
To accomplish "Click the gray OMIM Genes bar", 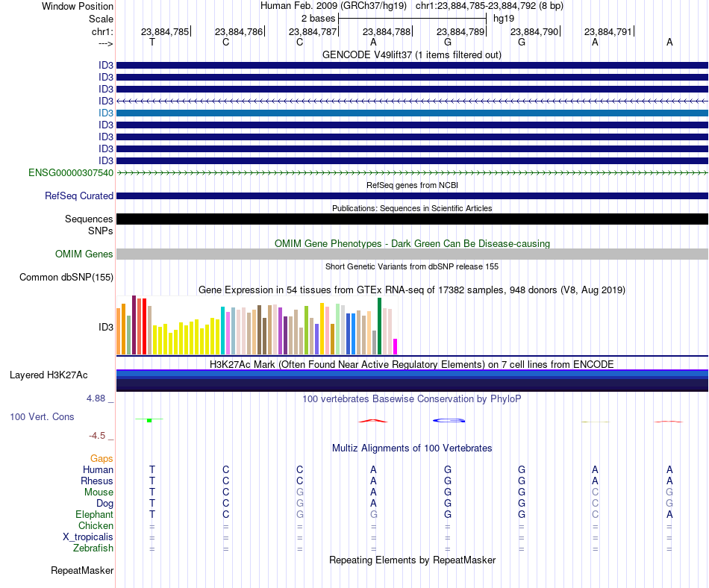I will [412, 254].
